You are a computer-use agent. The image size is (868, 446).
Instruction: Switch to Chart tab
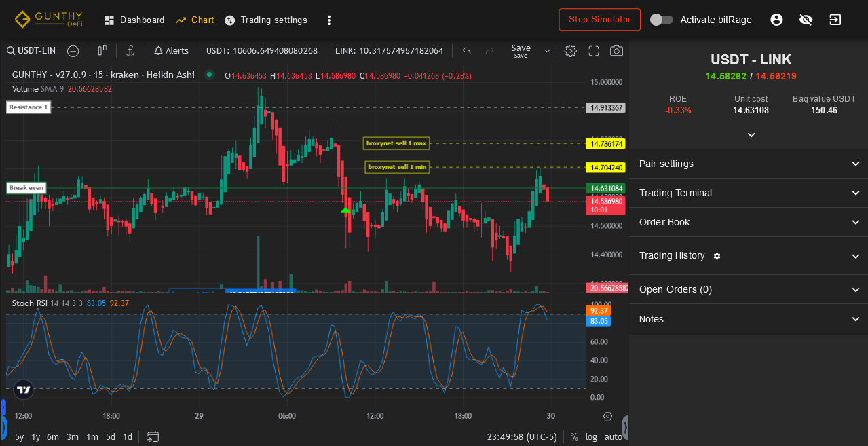[195, 20]
